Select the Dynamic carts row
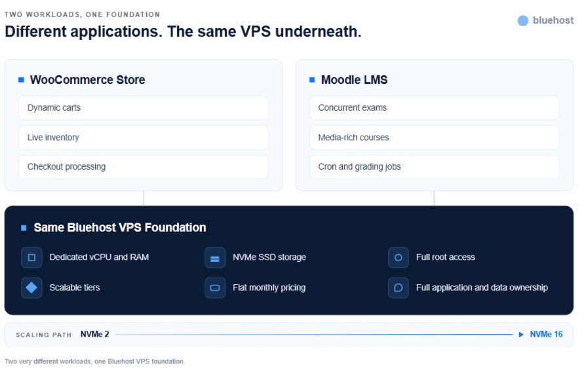 (x=144, y=108)
